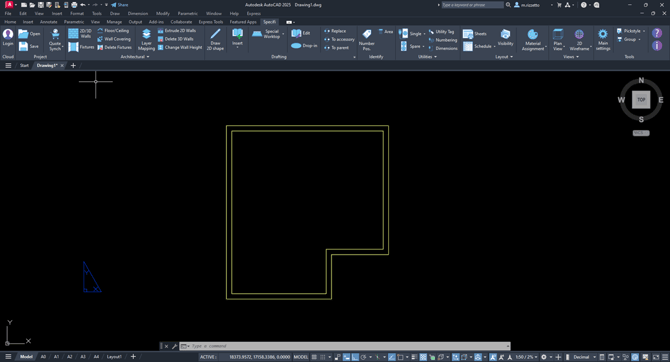This screenshot has width=670, height=362.
Task: Click Extrude 2D Walls
Action: (177, 31)
